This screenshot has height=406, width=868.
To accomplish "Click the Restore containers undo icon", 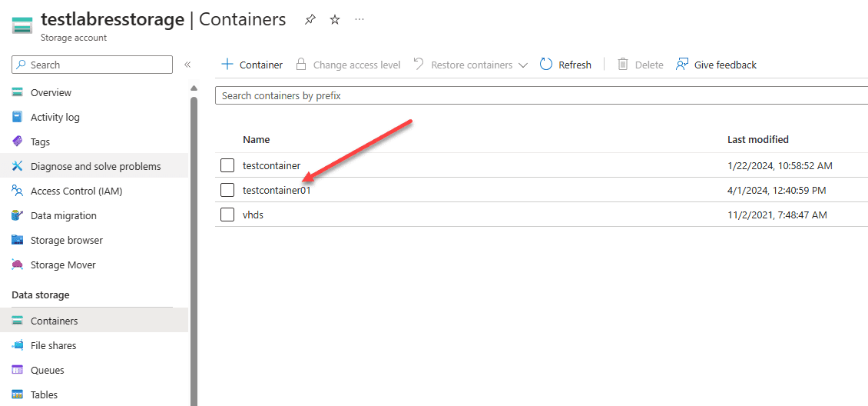I will pos(419,65).
